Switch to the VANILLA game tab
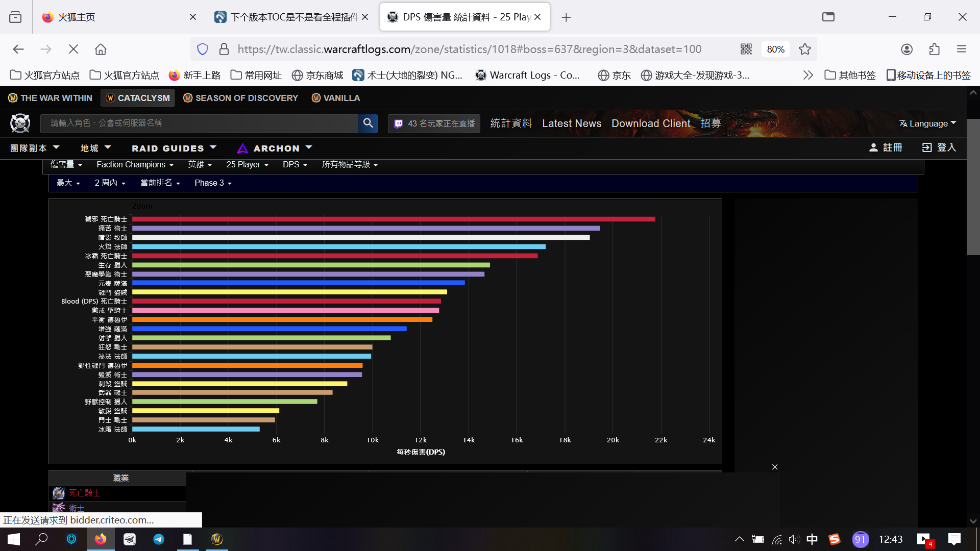Image resolution: width=980 pixels, height=551 pixels. 336,97
